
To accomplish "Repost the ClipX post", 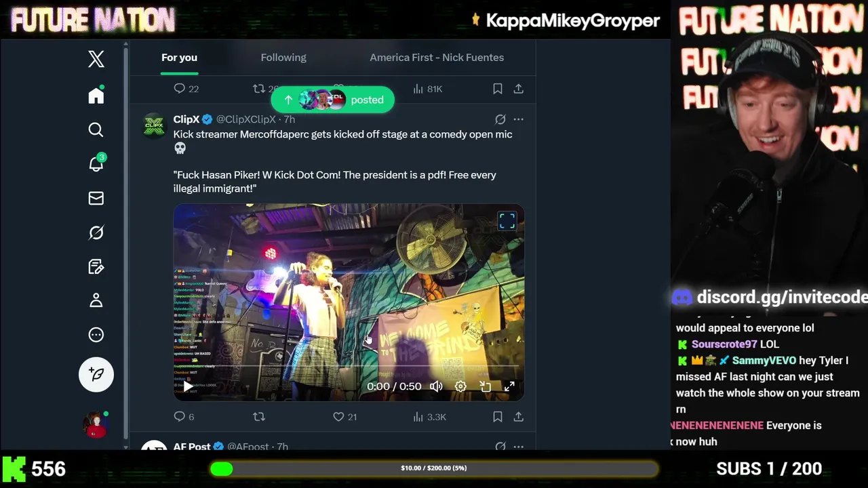I will tap(259, 417).
